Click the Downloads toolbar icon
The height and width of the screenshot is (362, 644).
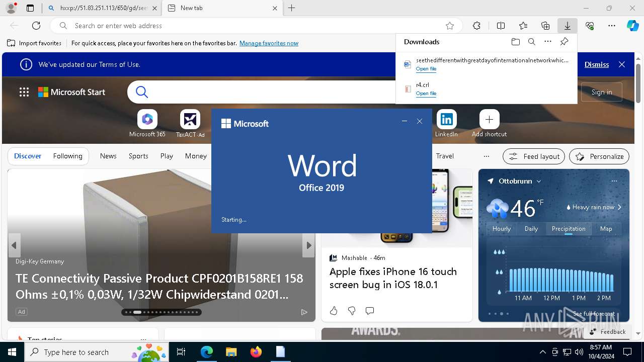coord(567,26)
